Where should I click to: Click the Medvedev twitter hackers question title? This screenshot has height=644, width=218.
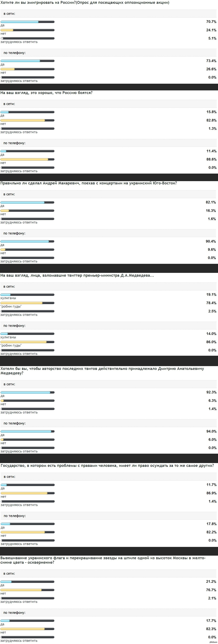77,276
